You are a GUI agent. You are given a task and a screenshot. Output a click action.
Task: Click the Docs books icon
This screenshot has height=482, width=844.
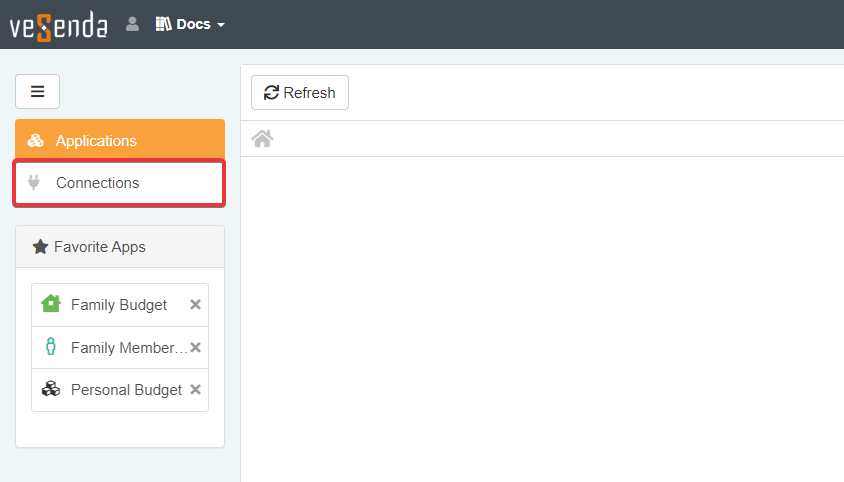pos(164,24)
